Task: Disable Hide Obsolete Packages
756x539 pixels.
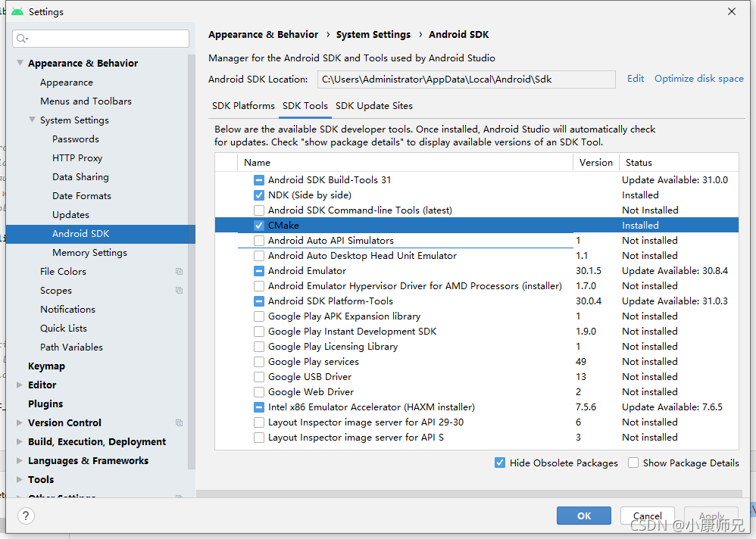Action: pyautogui.click(x=500, y=463)
